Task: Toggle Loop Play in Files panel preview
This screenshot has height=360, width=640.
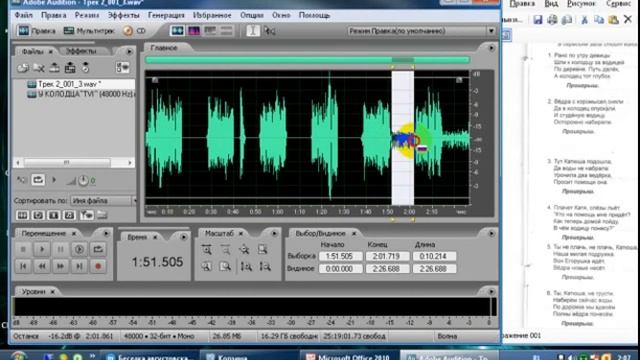Action: pos(38,180)
